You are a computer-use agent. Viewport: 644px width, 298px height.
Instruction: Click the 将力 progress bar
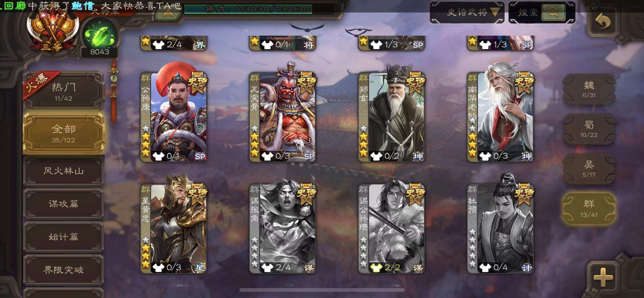[x=248, y=9]
